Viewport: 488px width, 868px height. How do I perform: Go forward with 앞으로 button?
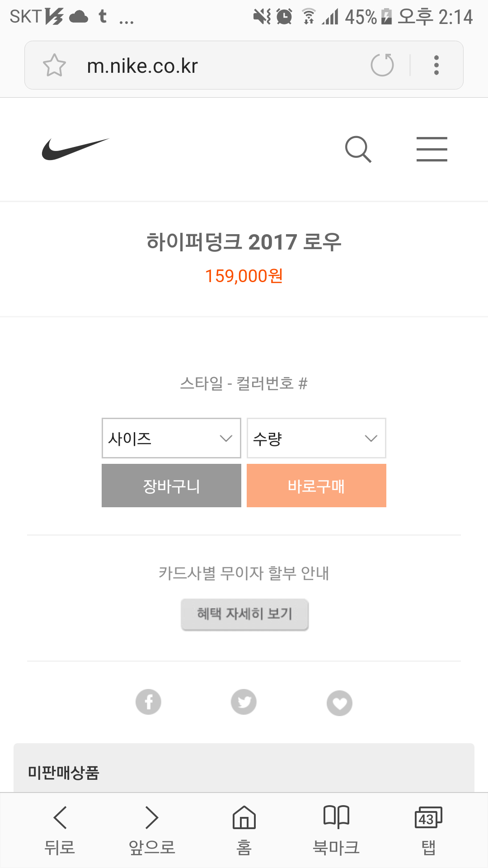pyautogui.click(x=152, y=830)
